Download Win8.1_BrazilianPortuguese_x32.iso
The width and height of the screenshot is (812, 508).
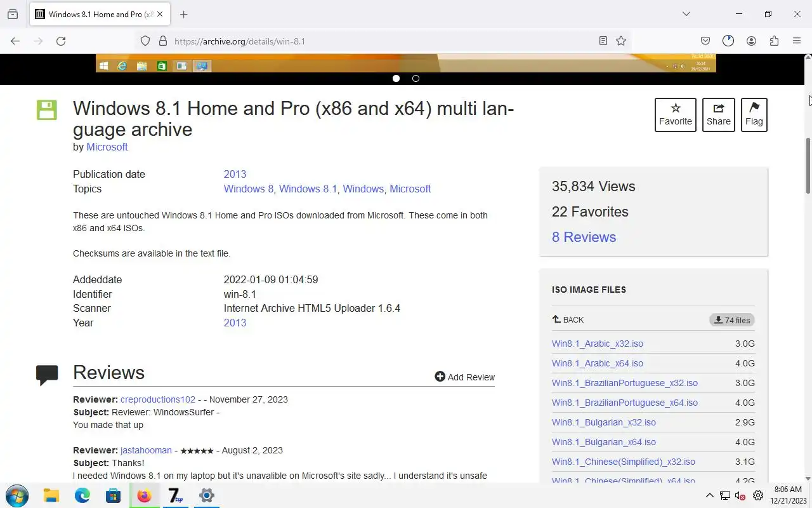[625, 383]
